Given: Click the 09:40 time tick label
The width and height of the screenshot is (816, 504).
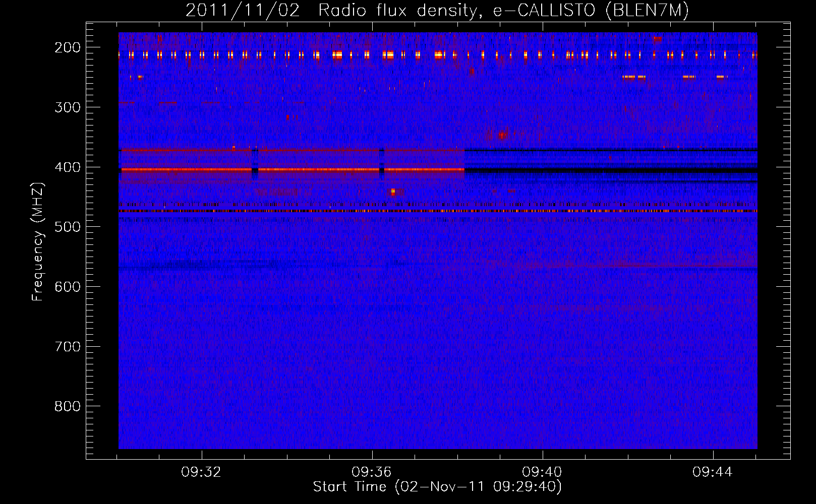Looking at the screenshot, I should coord(543,472).
